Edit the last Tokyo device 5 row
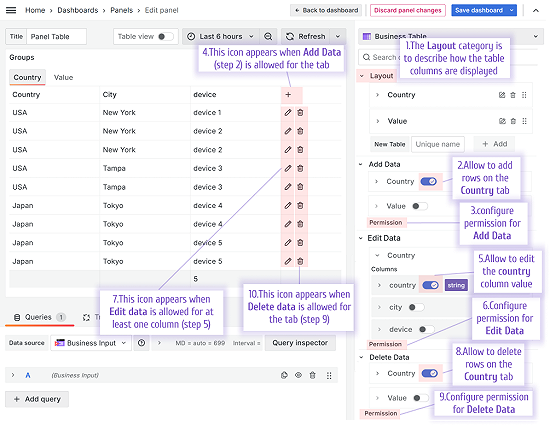Screen dimensions: 550x426 click(x=288, y=261)
